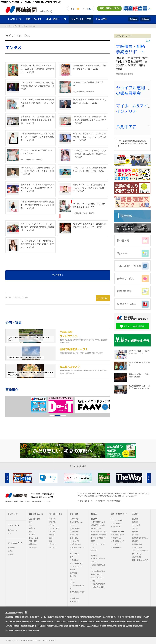Screen dimensions: 156x644
Task: Click ホーム breadcrumb link
Action: pos(8,26)
